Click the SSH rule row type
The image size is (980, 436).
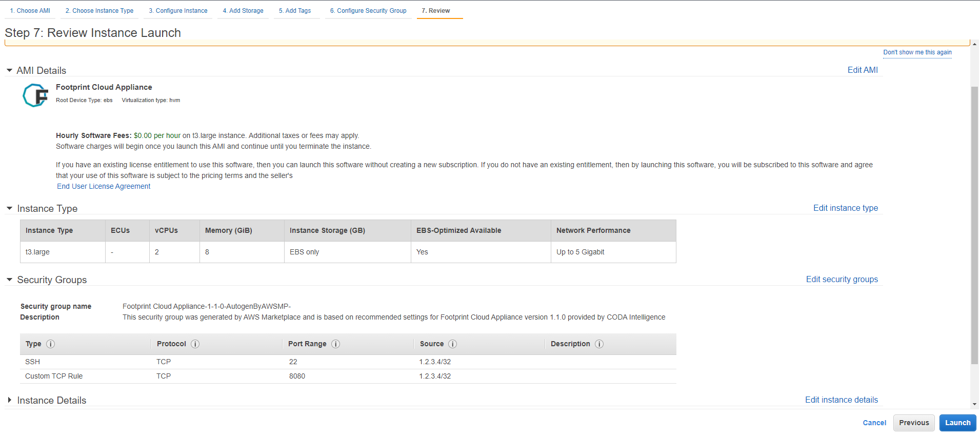pyautogui.click(x=32, y=362)
